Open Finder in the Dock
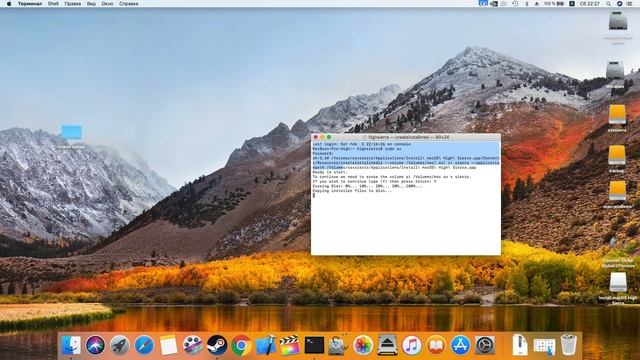Viewport: 640px width, 360px height. (71, 345)
